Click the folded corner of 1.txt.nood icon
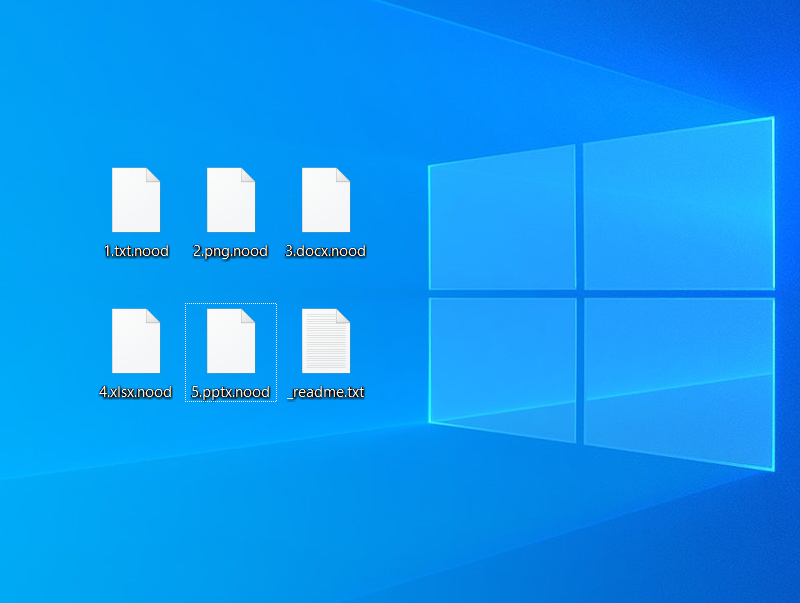 tap(153, 175)
